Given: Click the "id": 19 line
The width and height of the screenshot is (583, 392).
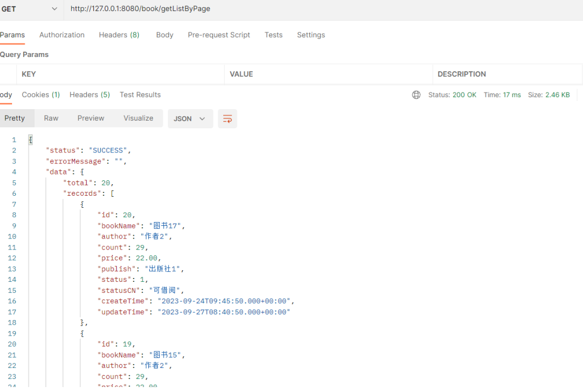Looking at the screenshot, I should [116, 344].
